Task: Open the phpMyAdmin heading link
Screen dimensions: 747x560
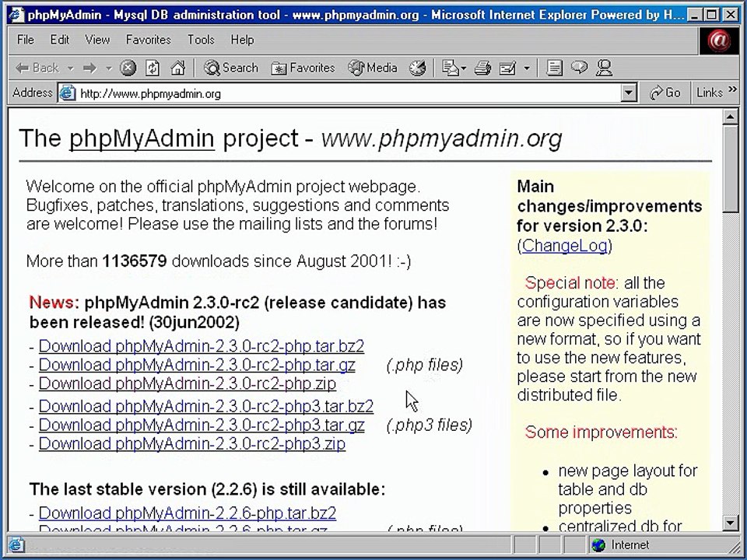Action: click(142, 138)
